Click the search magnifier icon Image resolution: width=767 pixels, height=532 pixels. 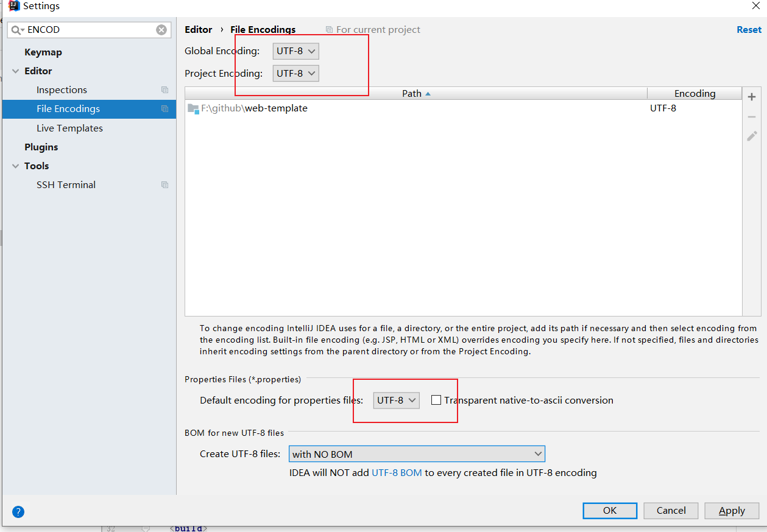click(x=16, y=30)
